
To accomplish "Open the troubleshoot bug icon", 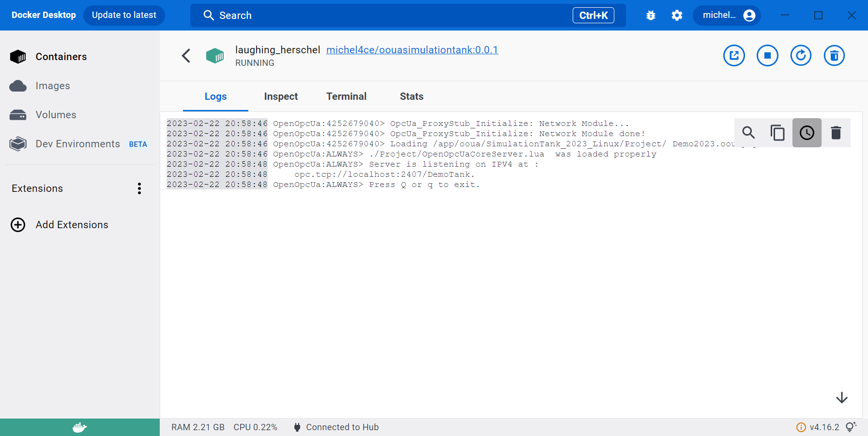I will [651, 16].
